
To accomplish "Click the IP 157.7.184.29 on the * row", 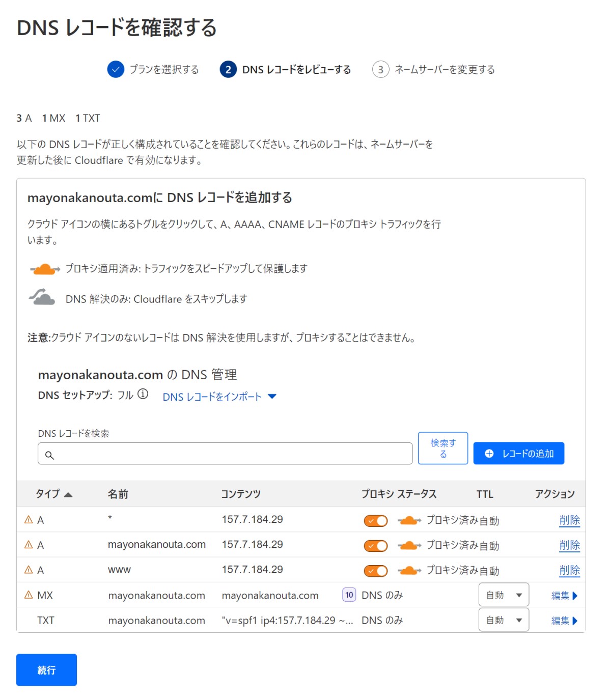I will pos(252,519).
